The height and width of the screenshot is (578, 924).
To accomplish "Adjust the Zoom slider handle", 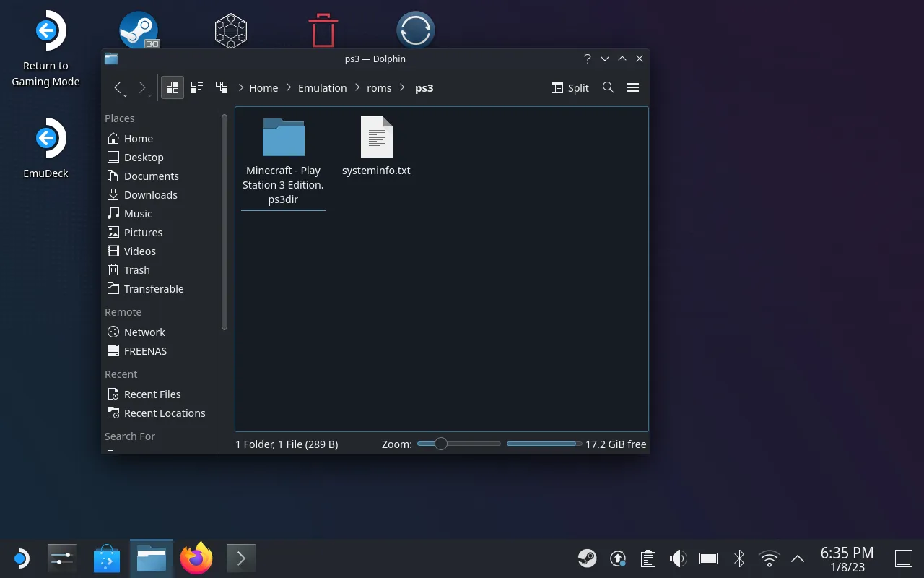I will pos(440,444).
